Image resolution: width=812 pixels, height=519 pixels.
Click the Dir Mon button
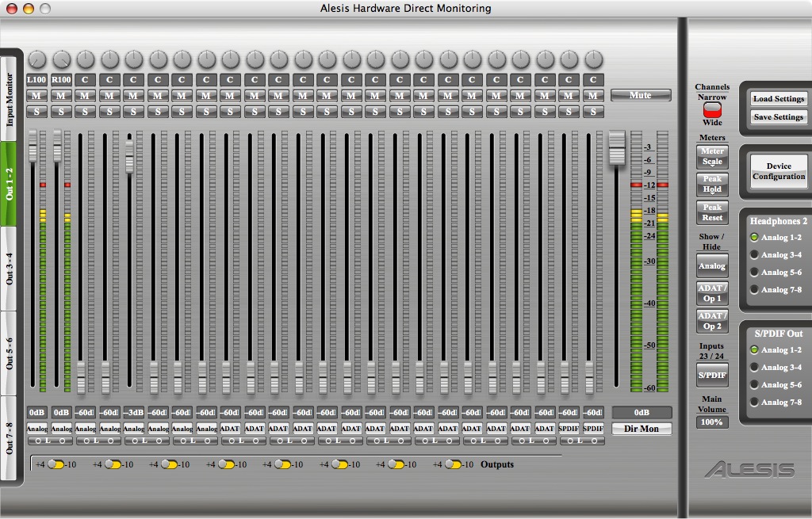click(x=641, y=429)
